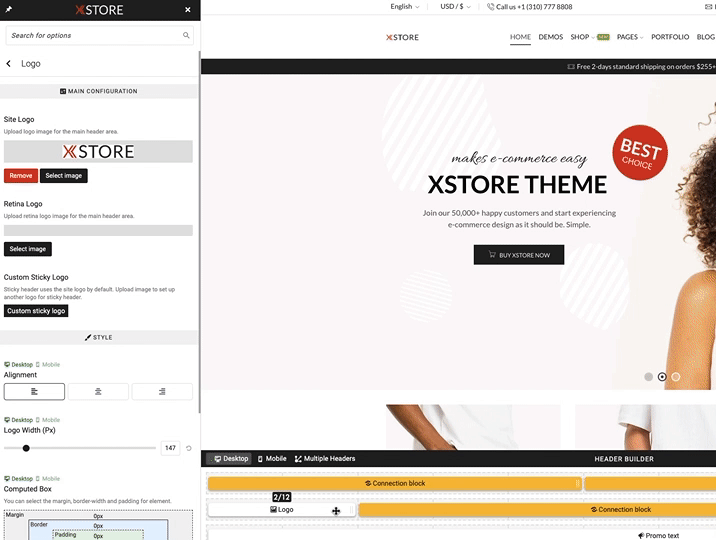Select the Logo element in header builder
This screenshot has width=716, height=540.
pyautogui.click(x=282, y=509)
